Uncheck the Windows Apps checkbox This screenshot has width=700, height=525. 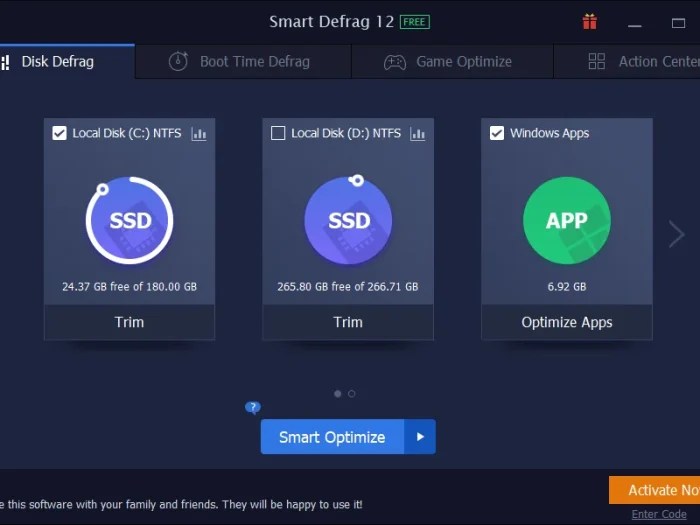click(496, 133)
